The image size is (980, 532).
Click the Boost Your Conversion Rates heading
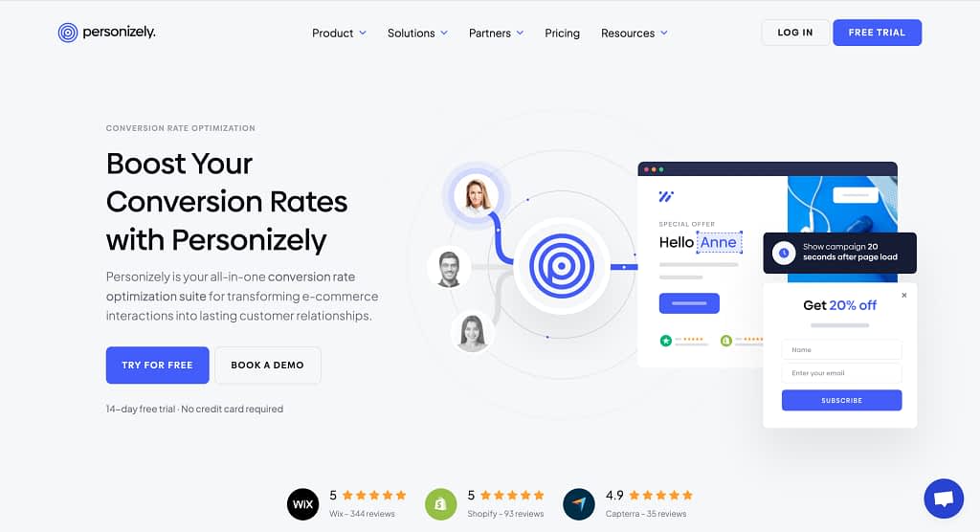226,202
